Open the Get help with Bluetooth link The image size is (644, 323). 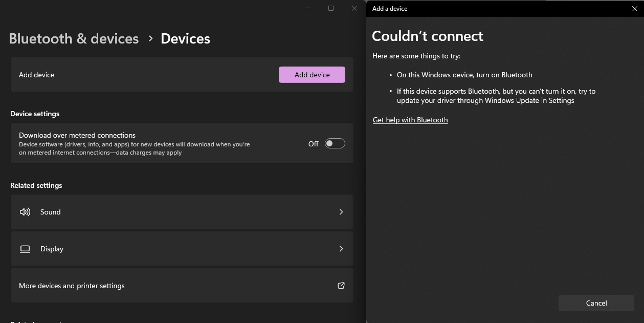point(410,120)
